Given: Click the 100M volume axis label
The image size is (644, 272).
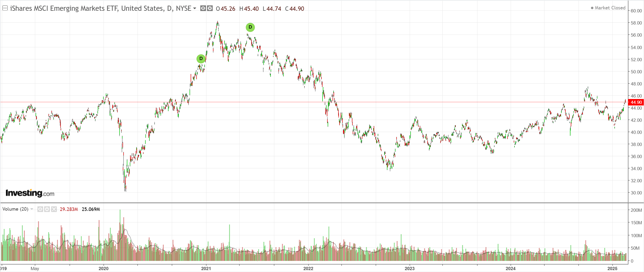Looking at the screenshot, I should pos(636,235).
